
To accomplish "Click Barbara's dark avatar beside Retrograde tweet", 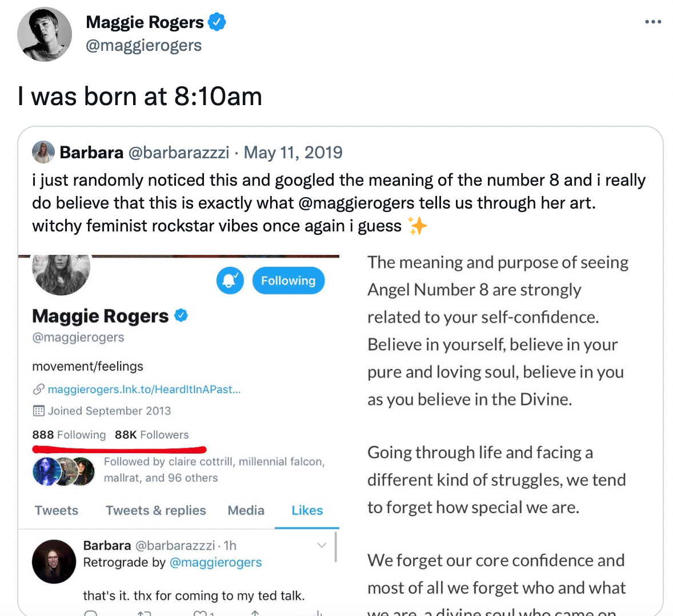I will 54,562.
